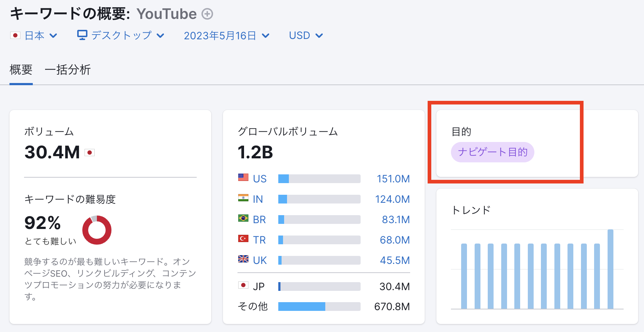Click the keyword difficulty donut gauge
This screenshot has height=332, width=644.
tap(97, 229)
